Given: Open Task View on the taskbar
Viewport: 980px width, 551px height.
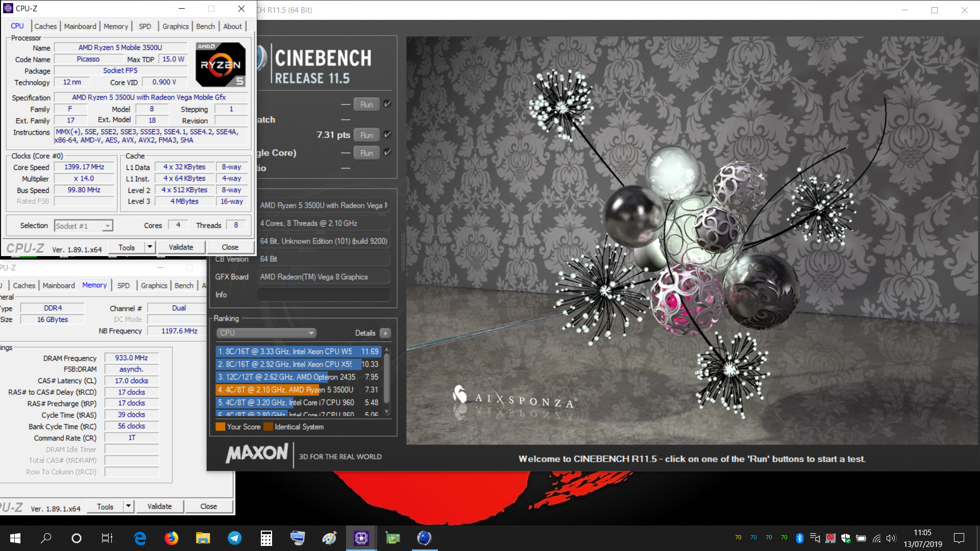Looking at the screenshot, I should pyautogui.click(x=107, y=538).
